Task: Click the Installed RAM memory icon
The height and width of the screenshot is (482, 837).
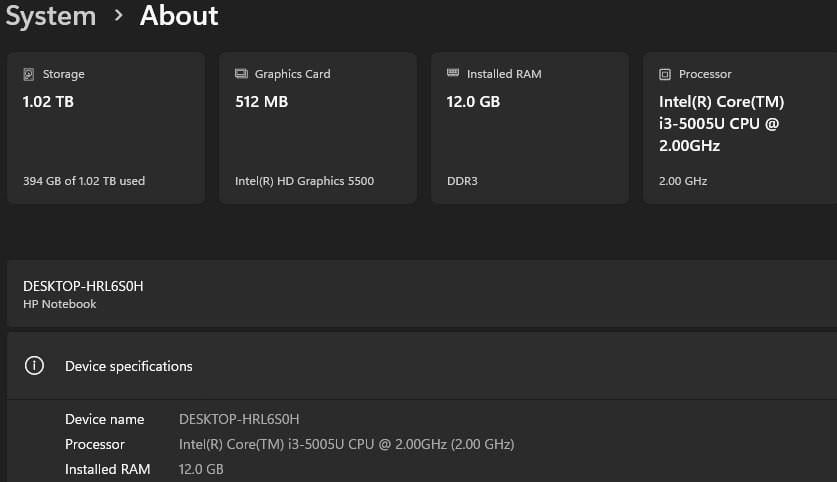Action: (453, 74)
